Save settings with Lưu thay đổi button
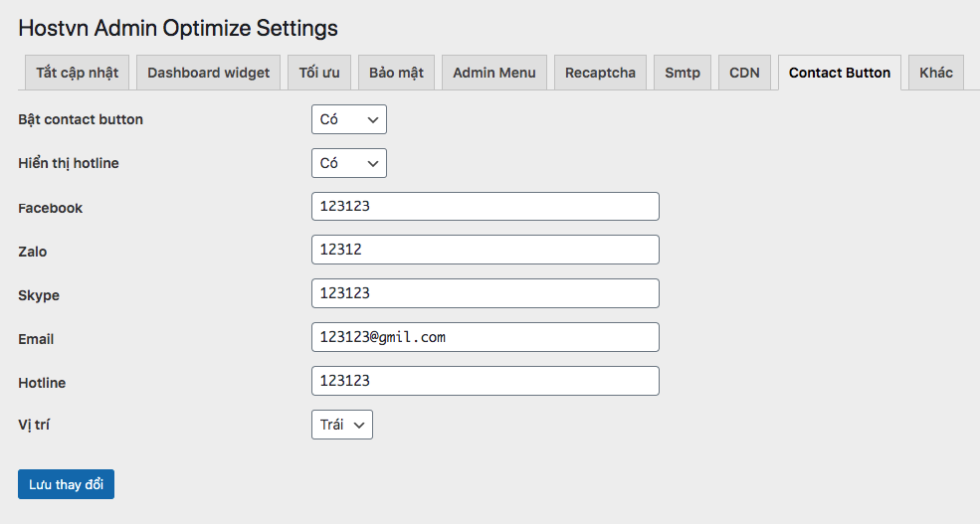This screenshot has width=980, height=524. tap(66, 484)
